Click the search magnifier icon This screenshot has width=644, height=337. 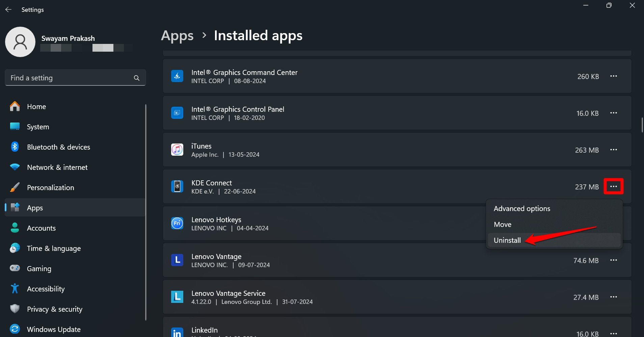137,78
